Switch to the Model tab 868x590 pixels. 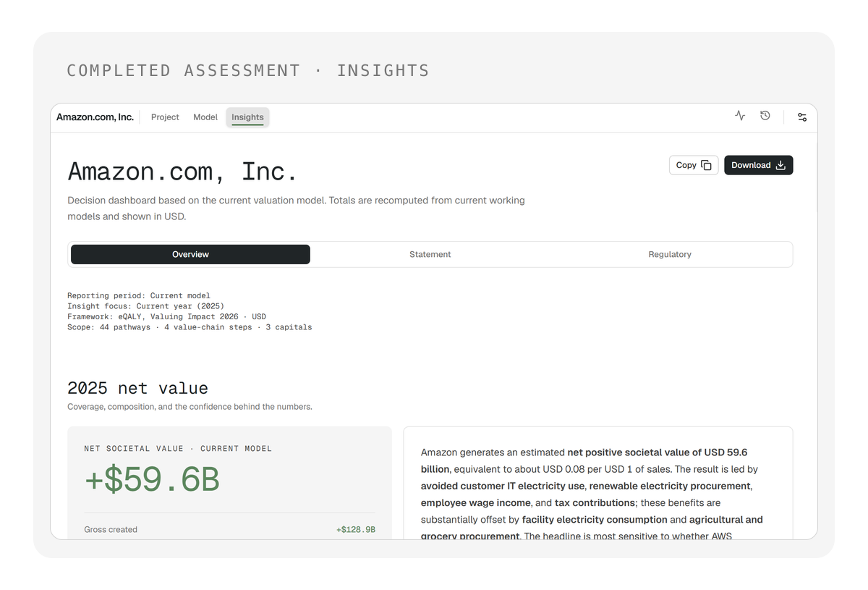(x=205, y=117)
